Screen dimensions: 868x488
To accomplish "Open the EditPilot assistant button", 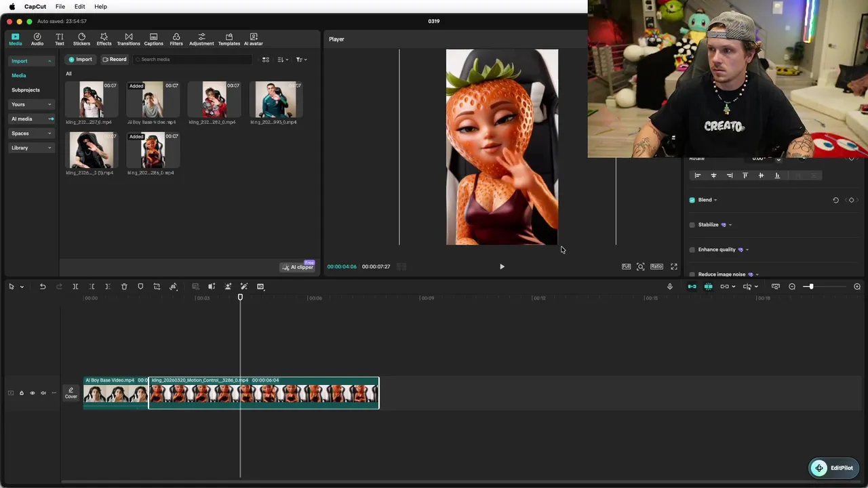I will [x=834, y=468].
